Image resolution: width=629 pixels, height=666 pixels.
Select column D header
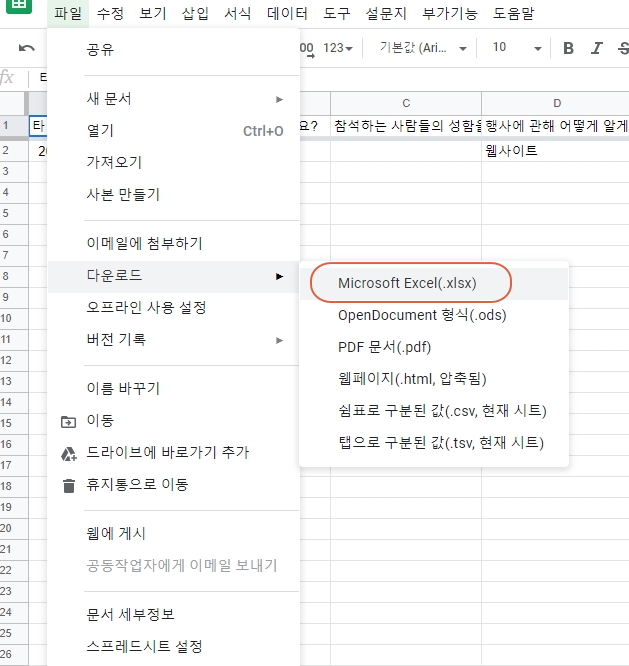pyautogui.click(x=556, y=103)
